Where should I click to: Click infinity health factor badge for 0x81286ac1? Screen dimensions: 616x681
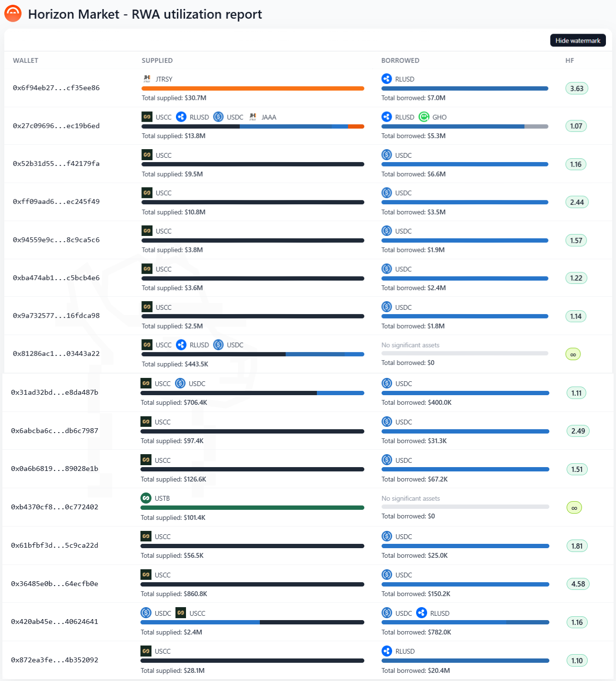click(573, 354)
